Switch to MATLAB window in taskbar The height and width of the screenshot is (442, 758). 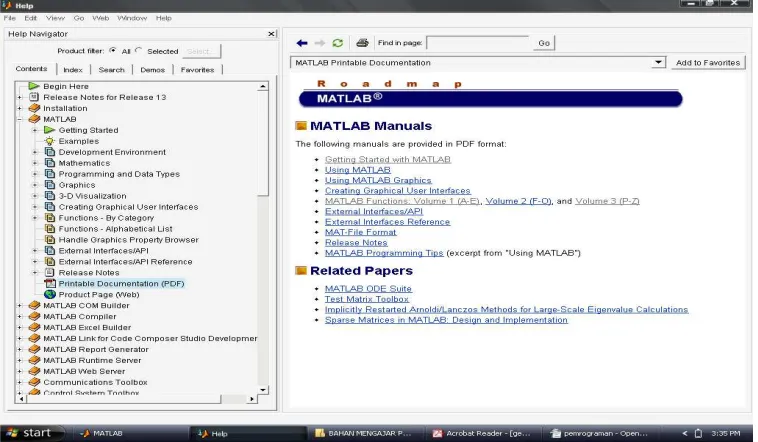point(130,433)
